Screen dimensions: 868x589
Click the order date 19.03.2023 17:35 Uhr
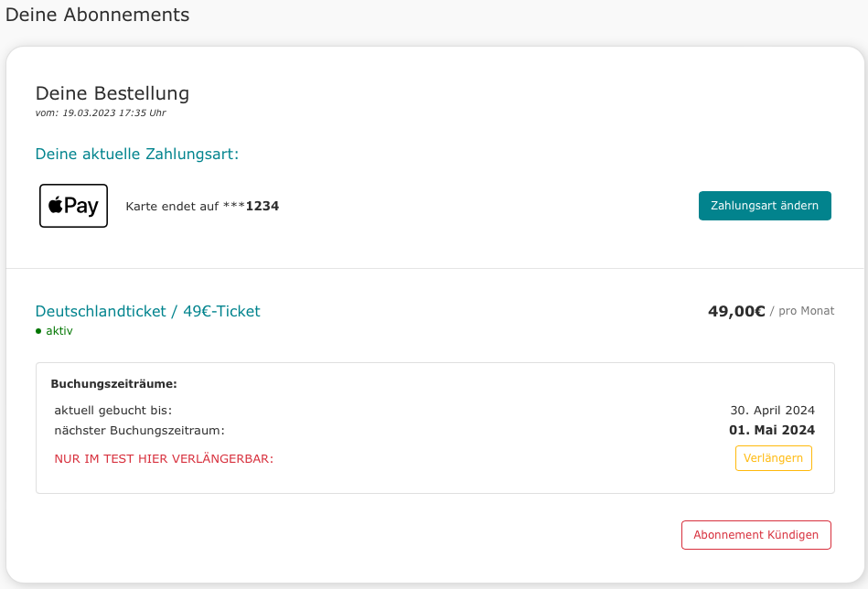(x=114, y=112)
